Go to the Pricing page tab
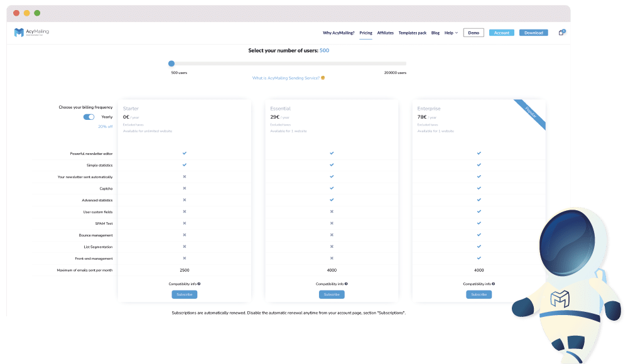 tap(365, 33)
